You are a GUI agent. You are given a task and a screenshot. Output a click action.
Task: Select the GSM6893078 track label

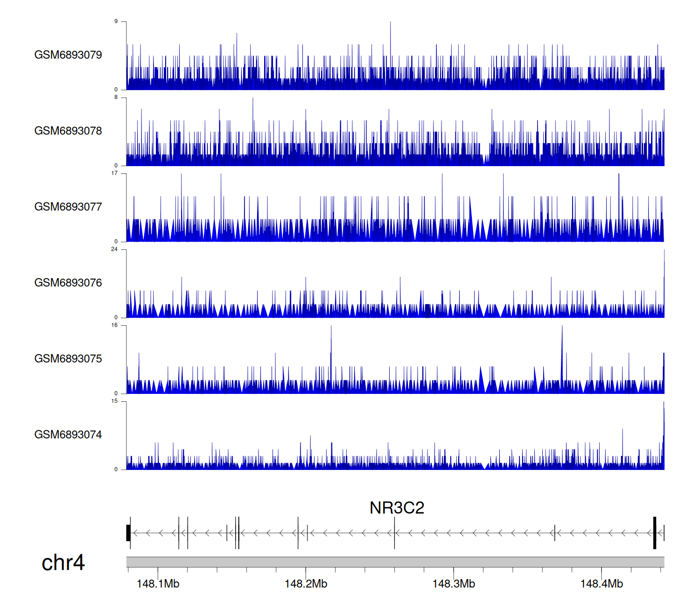68,131
